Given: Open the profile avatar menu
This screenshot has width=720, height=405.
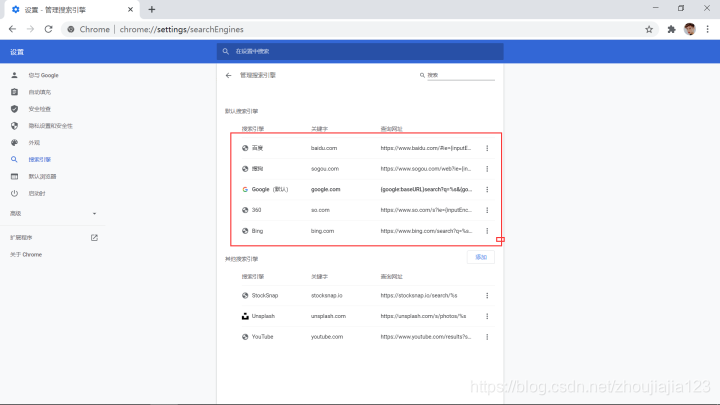Looking at the screenshot, I should coord(690,29).
